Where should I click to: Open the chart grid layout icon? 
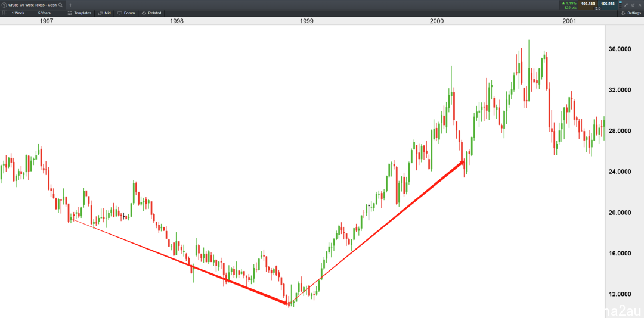click(5, 13)
